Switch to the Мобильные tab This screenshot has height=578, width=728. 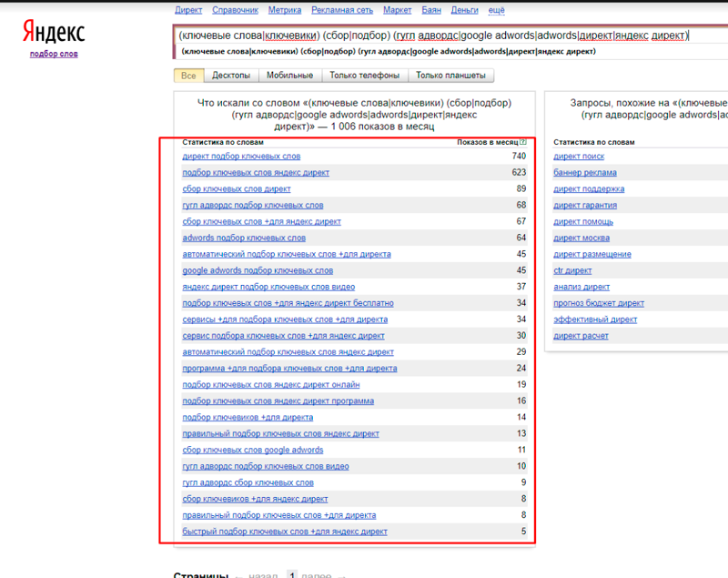289,76
